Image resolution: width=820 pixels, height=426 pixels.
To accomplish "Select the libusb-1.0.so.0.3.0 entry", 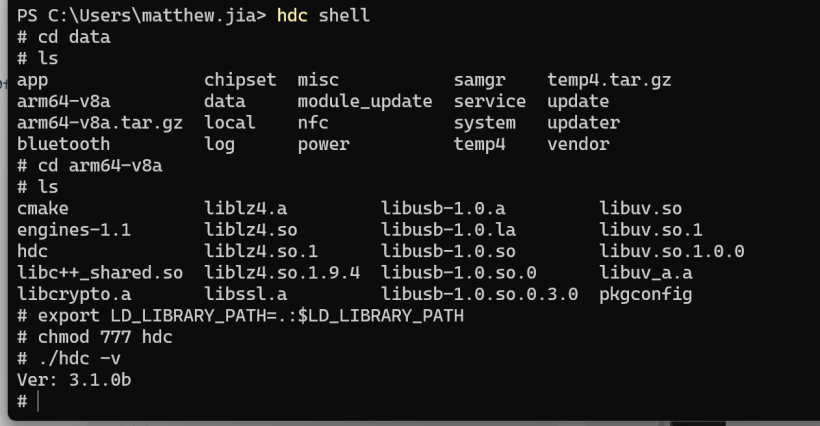I will click(x=480, y=294).
